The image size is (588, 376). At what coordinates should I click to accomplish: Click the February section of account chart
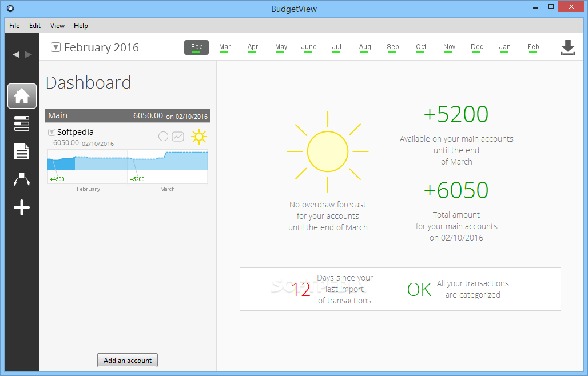(88, 167)
